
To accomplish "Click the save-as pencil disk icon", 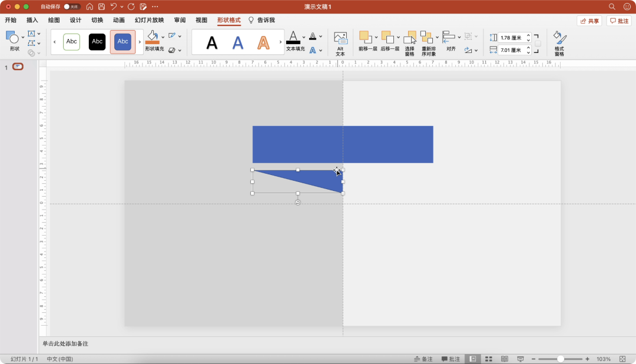I will click(x=143, y=6).
